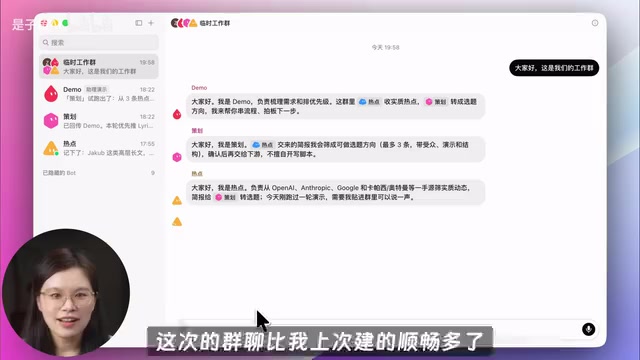This screenshot has height=360, width=640.
Task: Click the 热点 mention tag in Demo's message
Action: pos(369,102)
